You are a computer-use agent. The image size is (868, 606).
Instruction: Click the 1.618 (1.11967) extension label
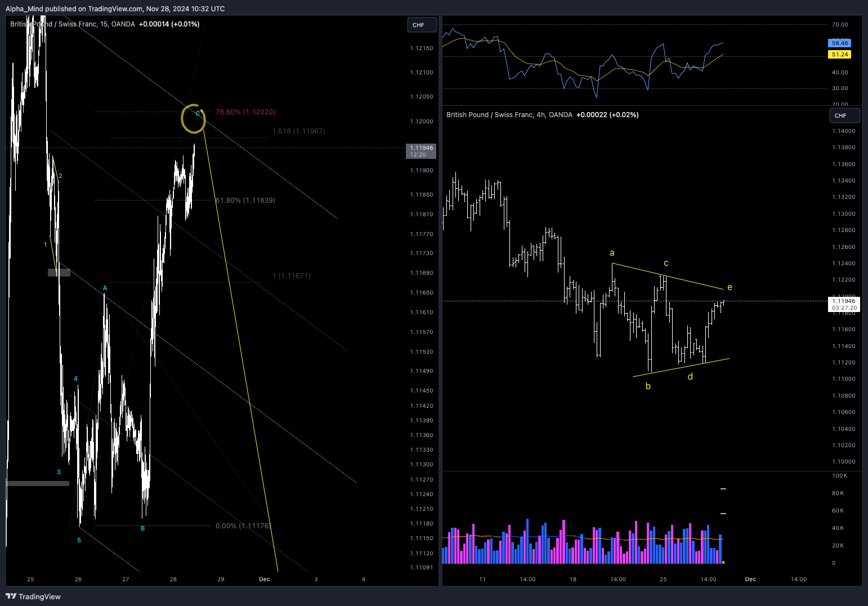click(299, 131)
